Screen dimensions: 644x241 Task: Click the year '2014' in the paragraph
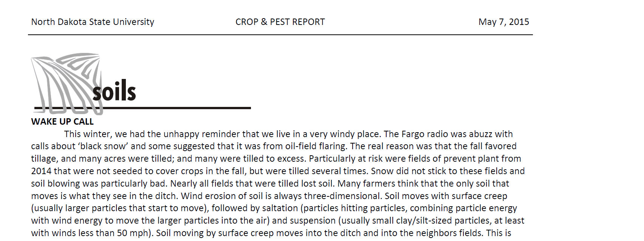pyautogui.click(x=41, y=171)
